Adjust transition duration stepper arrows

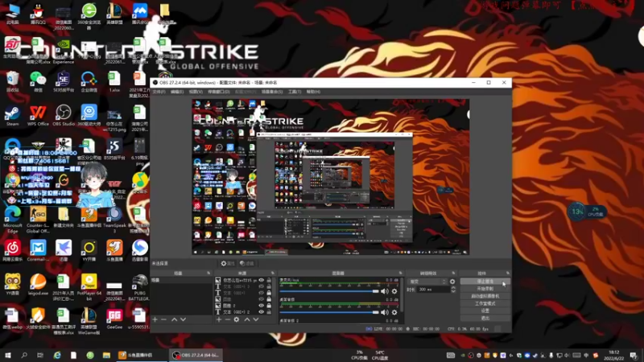[453, 290]
